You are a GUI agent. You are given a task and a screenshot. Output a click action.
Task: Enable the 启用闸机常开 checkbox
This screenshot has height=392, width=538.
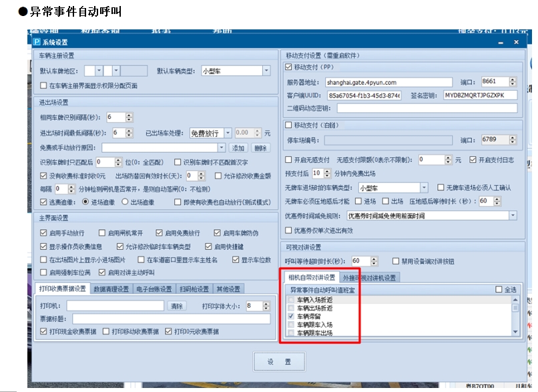pyautogui.click(x=102, y=233)
